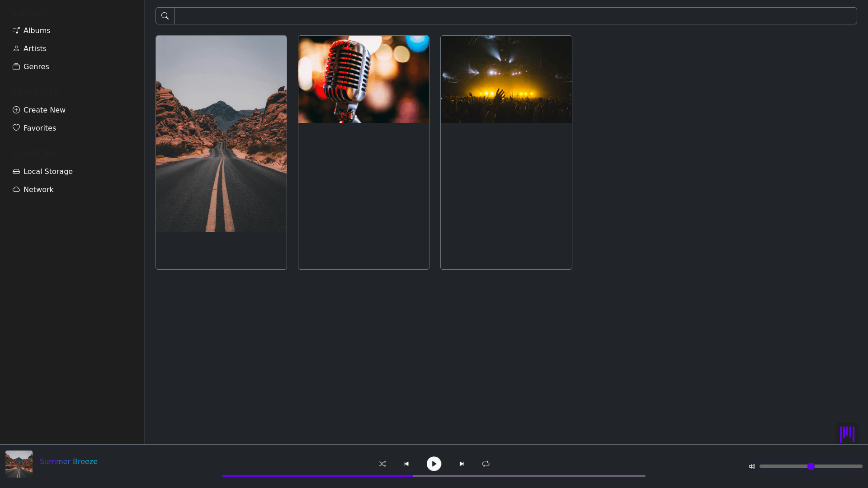Toggle repeat mode

click(x=486, y=464)
